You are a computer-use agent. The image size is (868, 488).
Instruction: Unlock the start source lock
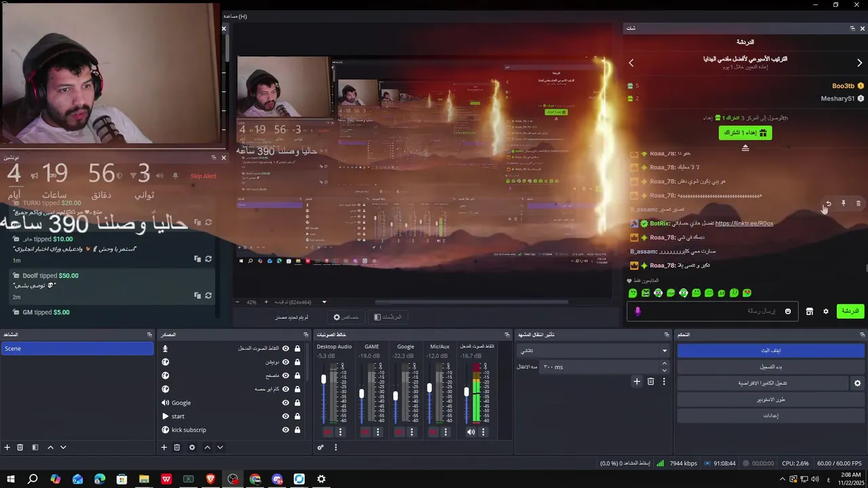click(297, 416)
